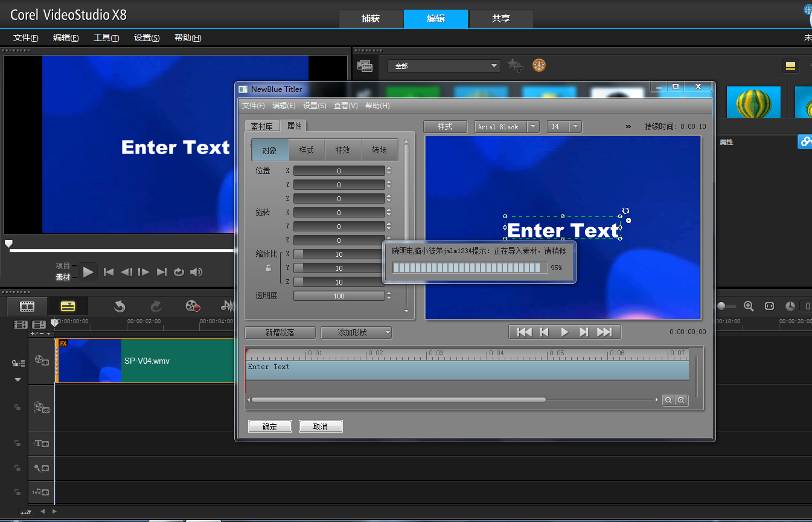Screen dimensions: 812x522
Task: Toggle volume speaker in preview player
Action: (196, 272)
